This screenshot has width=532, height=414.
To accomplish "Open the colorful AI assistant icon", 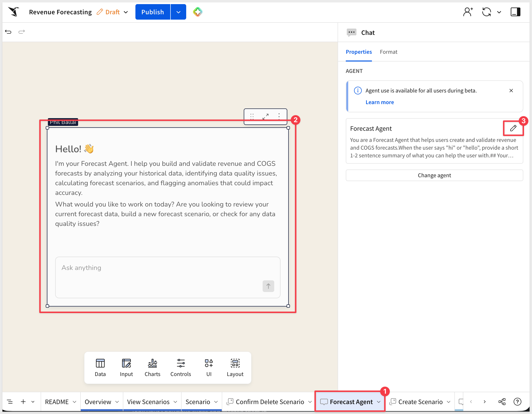I will click(x=198, y=12).
